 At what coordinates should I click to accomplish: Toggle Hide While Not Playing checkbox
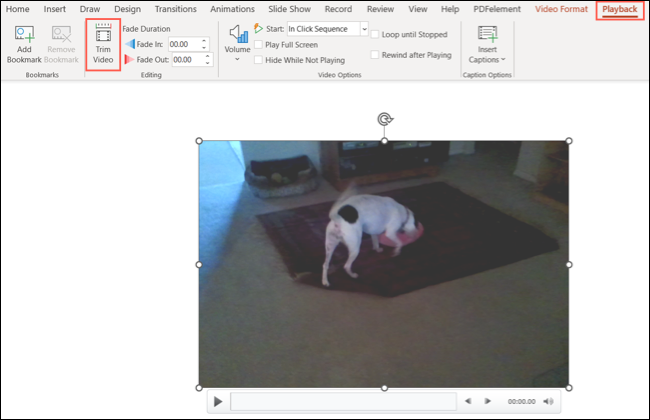click(x=258, y=60)
